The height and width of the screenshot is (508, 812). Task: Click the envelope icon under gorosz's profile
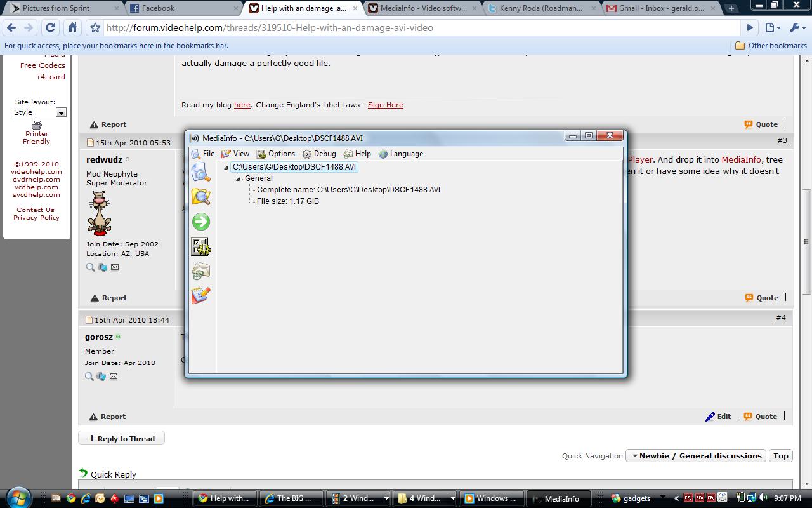(x=114, y=377)
